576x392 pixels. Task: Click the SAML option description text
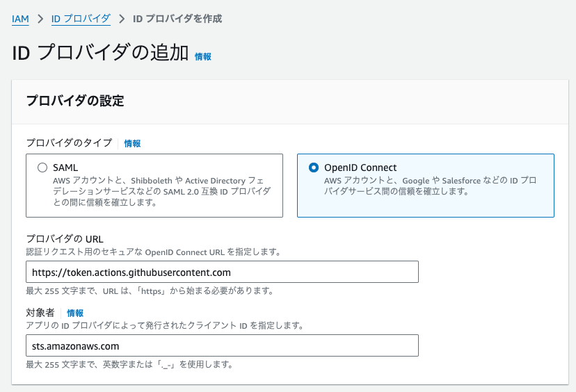[x=161, y=191]
